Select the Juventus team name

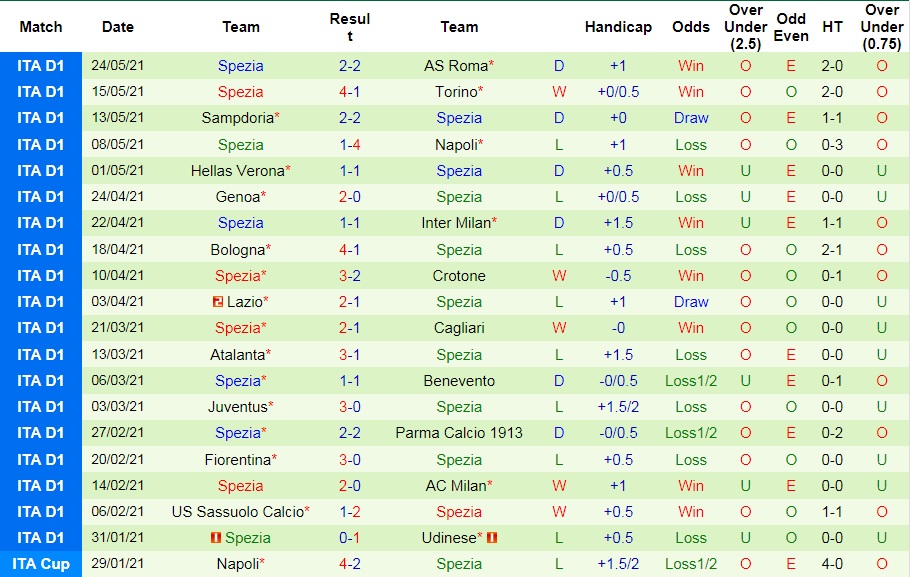point(237,407)
